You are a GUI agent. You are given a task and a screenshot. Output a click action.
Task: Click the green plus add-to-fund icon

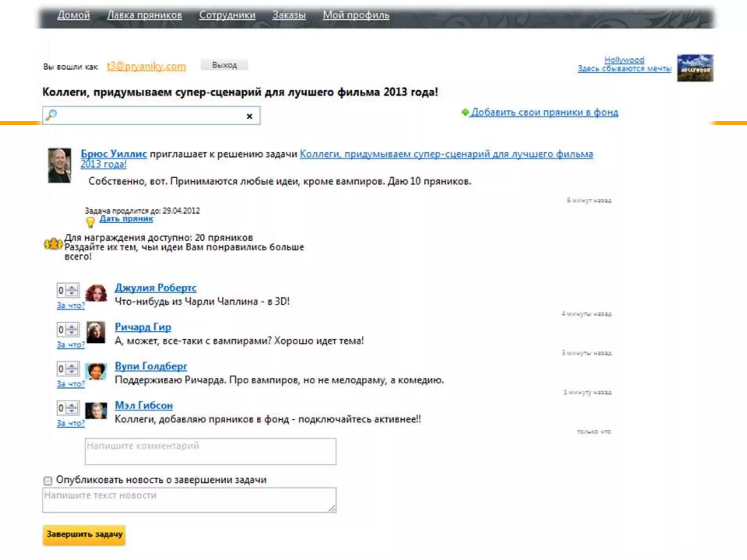pos(465,112)
